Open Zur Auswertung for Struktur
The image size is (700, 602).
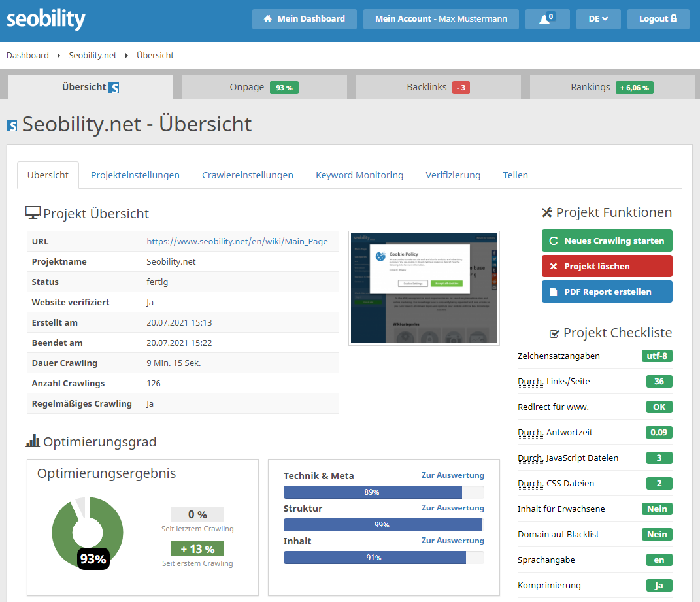coord(453,508)
